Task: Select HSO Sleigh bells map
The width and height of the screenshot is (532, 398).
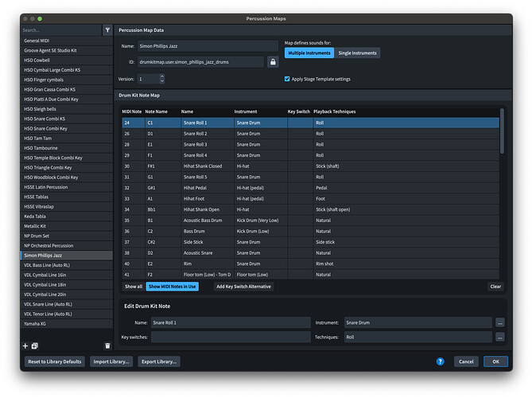Action: pos(67,109)
